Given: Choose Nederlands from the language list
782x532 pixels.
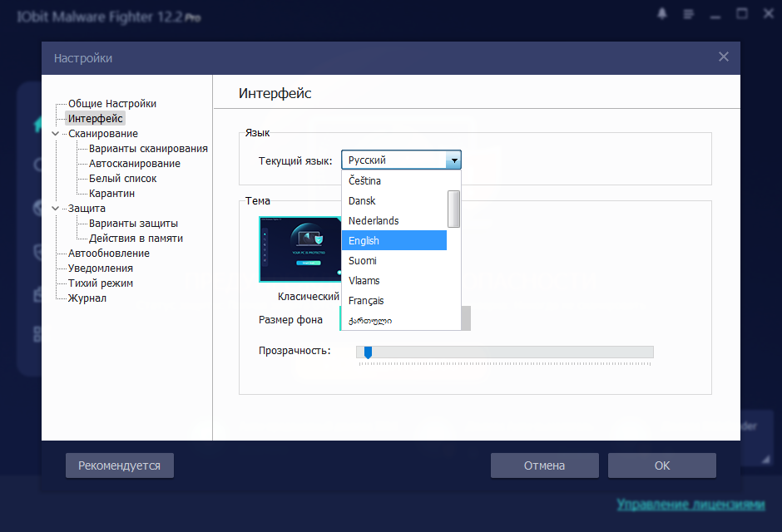Looking at the screenshot, I should click(394, 220).
